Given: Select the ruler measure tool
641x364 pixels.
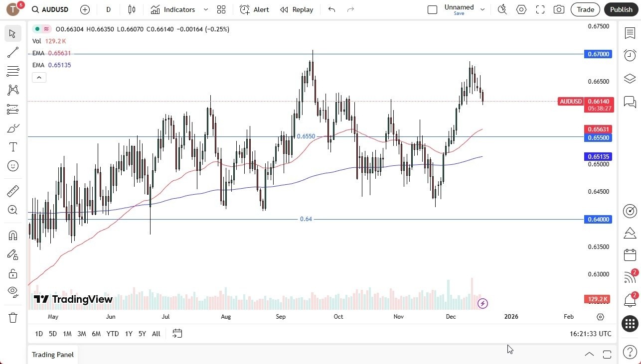Looking at the screenshot, I should [13, 191].
